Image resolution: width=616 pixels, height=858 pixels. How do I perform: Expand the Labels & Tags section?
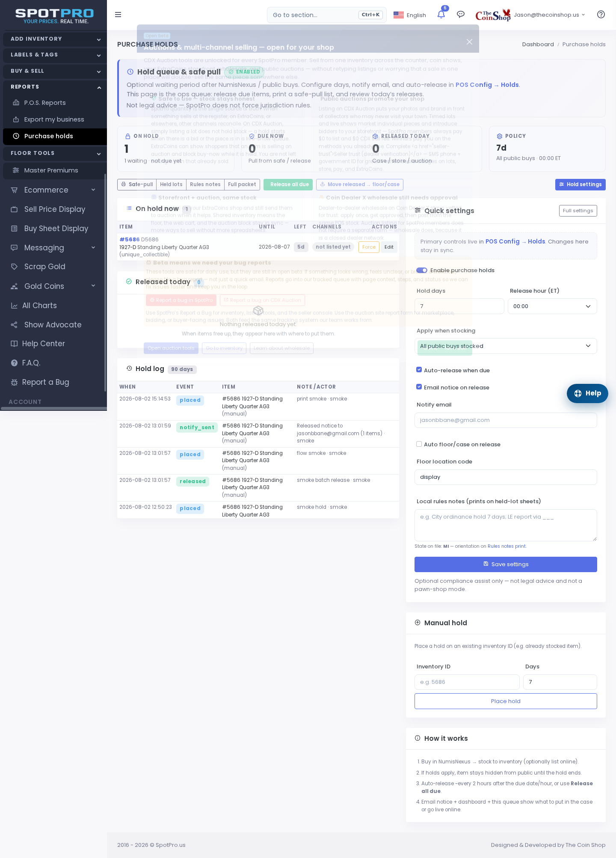(55, 55)
